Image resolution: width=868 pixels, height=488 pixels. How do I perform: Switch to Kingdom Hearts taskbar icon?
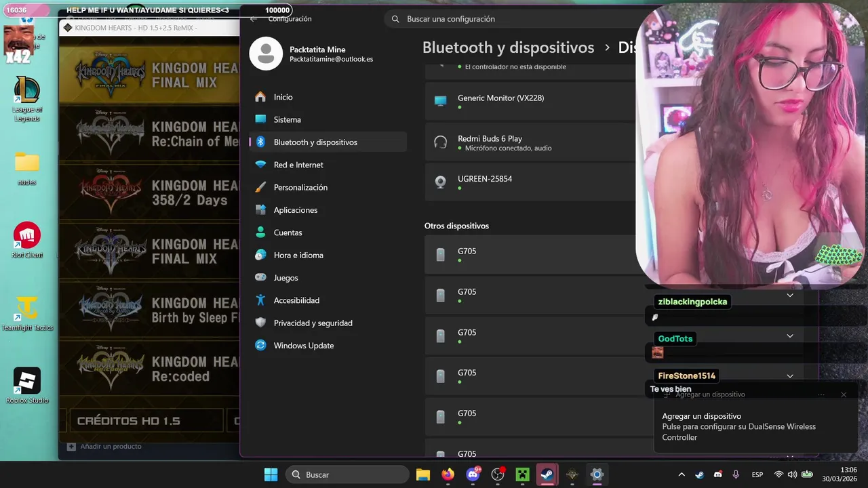(x=572, y=474)
